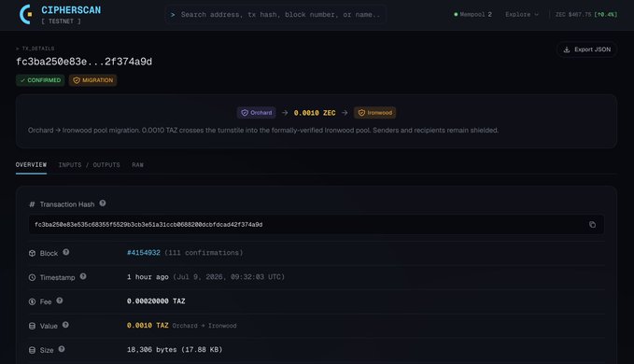Click the 0.0010 ZEC amount in flow banner
The height and width of the screenshot is (364, 634).
[315, 113]
